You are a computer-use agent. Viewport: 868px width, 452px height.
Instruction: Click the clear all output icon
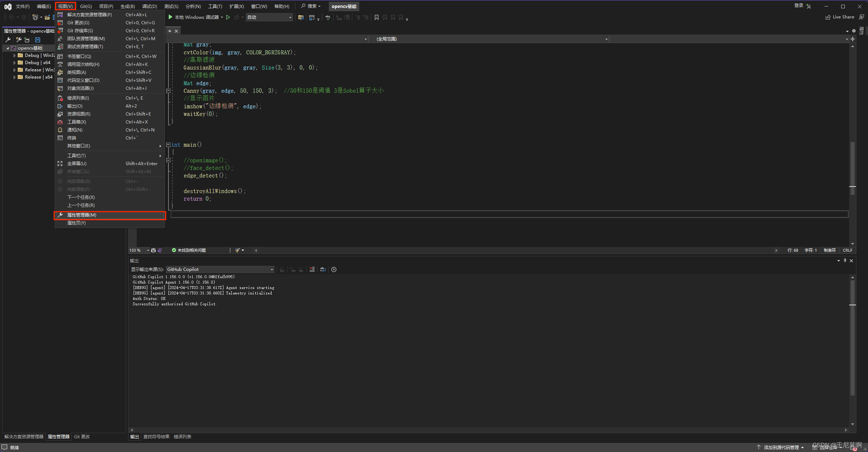pyautogui.click(x=312, y=269)
